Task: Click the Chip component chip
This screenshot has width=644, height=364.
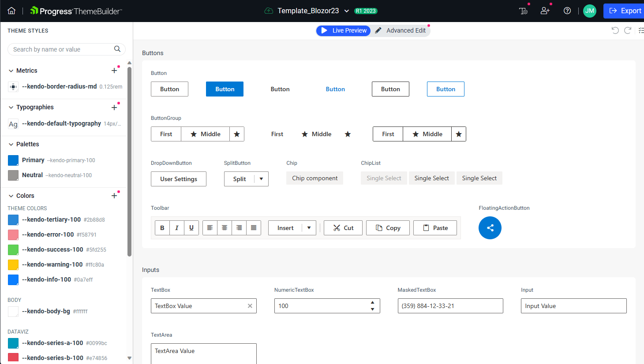Action: point(315,178)
